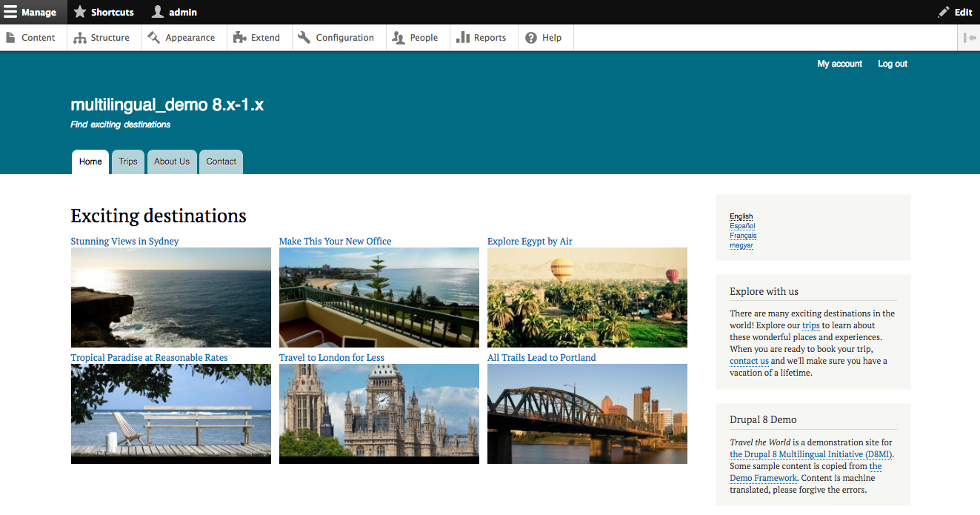Open the Content page icon
Image resolution: width=980 pixels, height=515 pixels.
click(x=11, y=38)
